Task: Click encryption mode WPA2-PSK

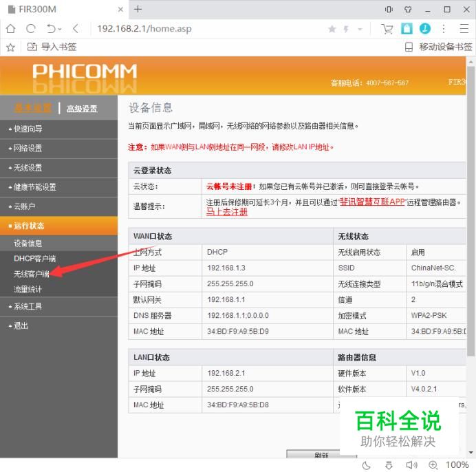Action: pos(429,315)
